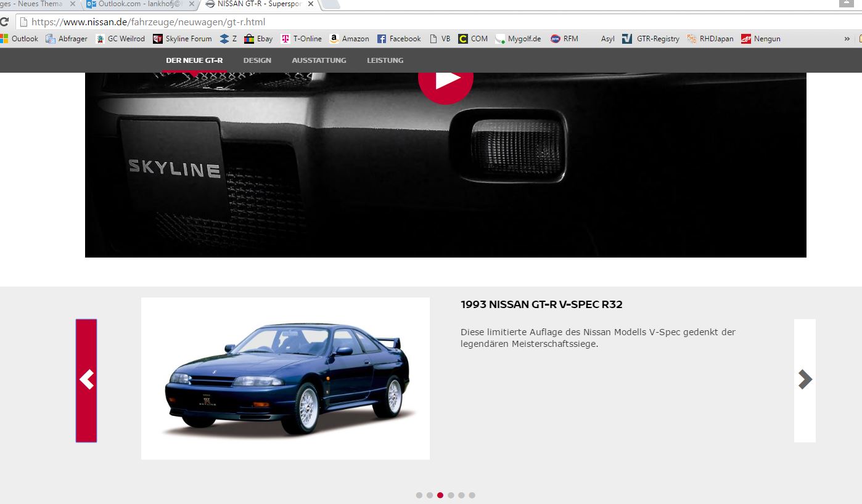Open the Facebook bookmark
This screenshot has width=862, height=504.
399,38
